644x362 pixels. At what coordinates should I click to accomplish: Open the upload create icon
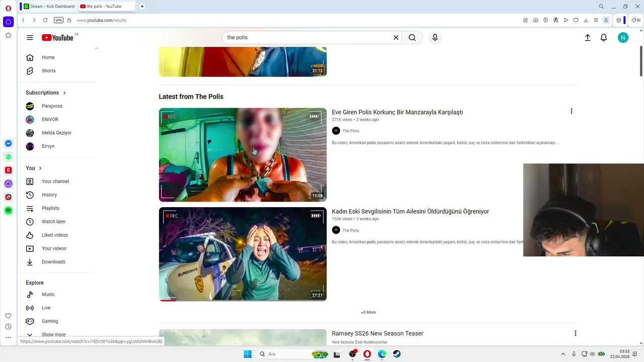click(587, 38)
